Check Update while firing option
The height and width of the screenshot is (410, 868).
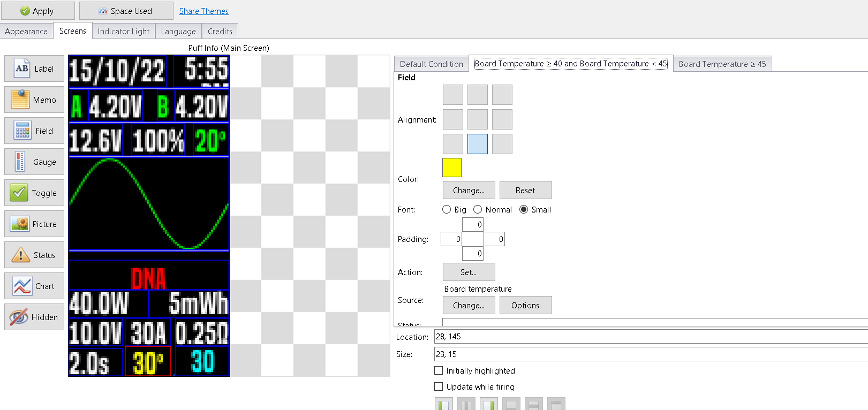(x=439, y=386)
